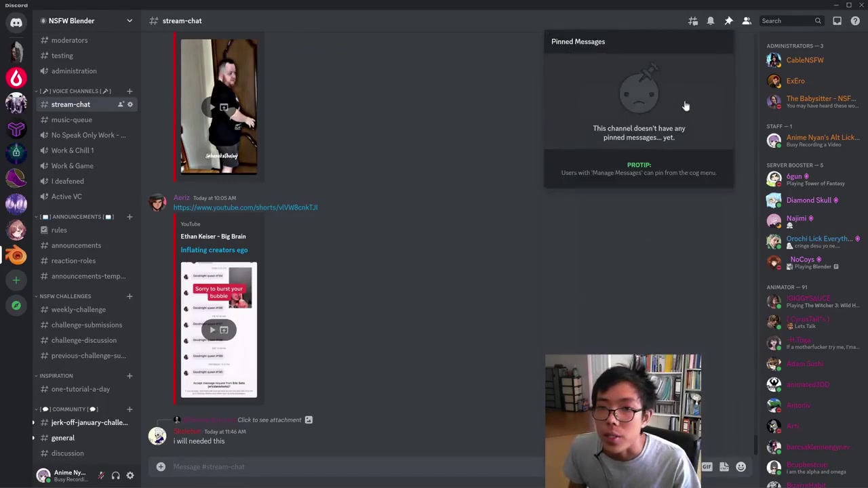Viewport: 868px width, 488px height.
Task: Toggle the member list visibility
Action: point(746,21)
